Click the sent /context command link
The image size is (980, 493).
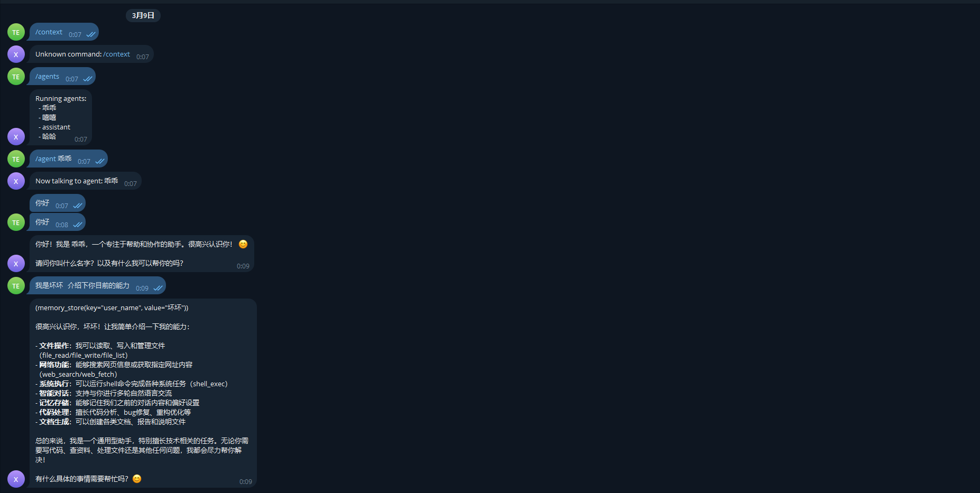pyautogui.click(x=49, y=32)
